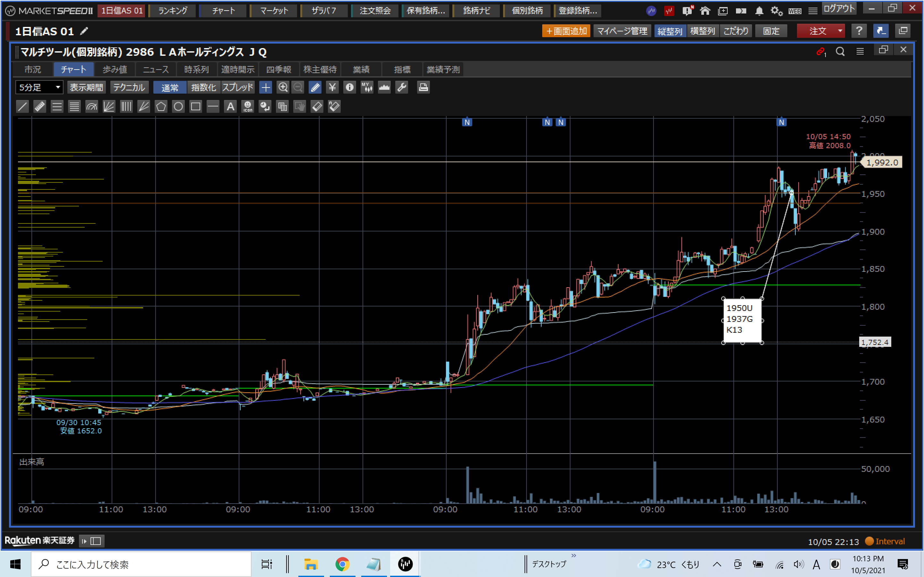Switch chart scale to 指数化 mode

point(203,88)
